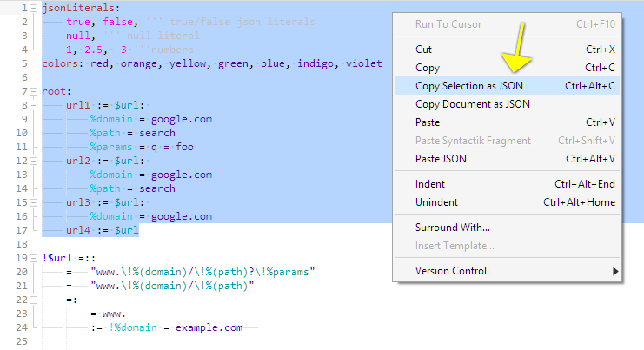The image size is (644, 350).
Task: Select Copy in the context menu
Action: (427, 68)
